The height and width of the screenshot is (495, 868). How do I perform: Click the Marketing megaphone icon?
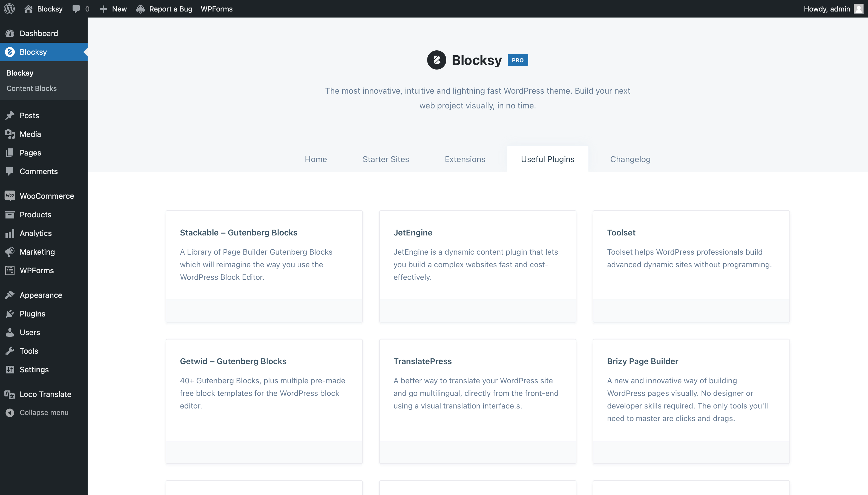[10, 252]
